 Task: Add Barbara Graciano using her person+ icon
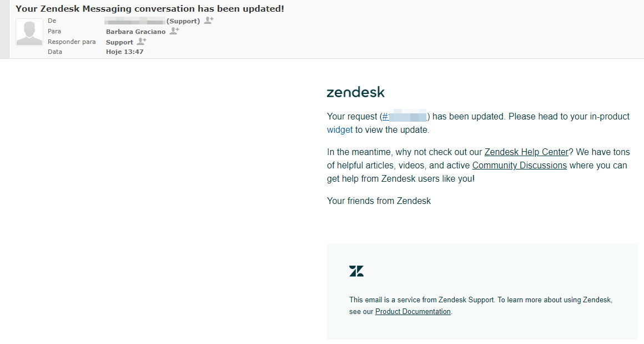pos(174,31)
